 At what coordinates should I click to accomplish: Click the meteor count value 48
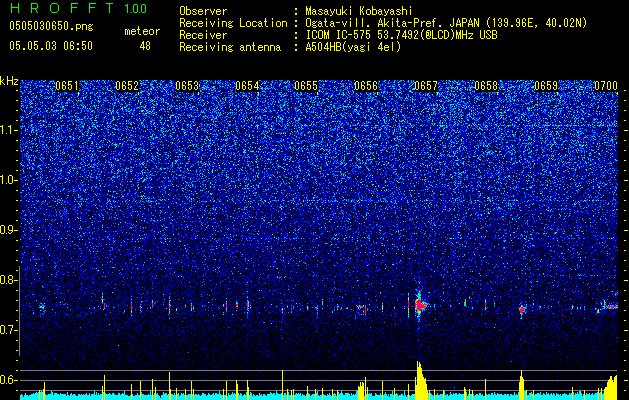[x=145, y=46]
